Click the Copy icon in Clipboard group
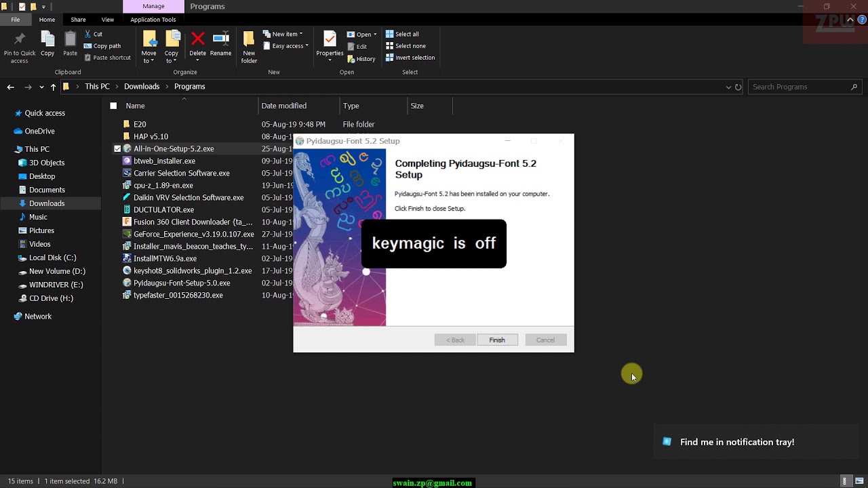Viewport: 868px width, 488px height. (47, 39)
